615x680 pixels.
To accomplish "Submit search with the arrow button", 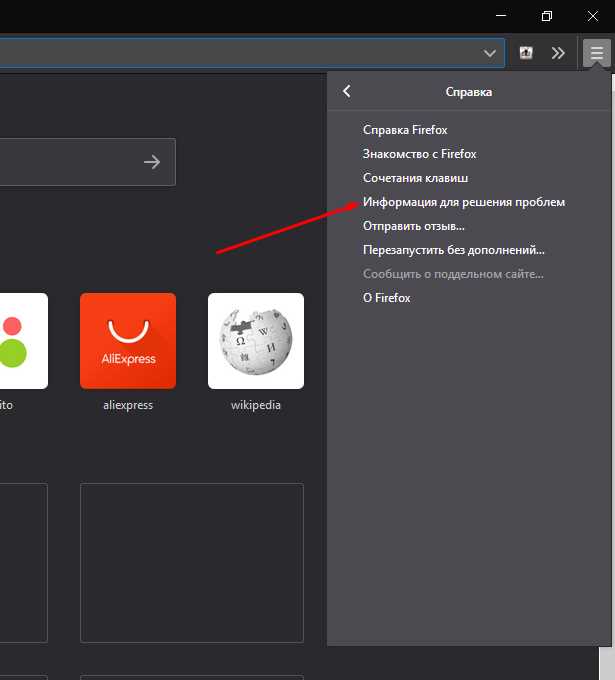I will click(152, 162).
